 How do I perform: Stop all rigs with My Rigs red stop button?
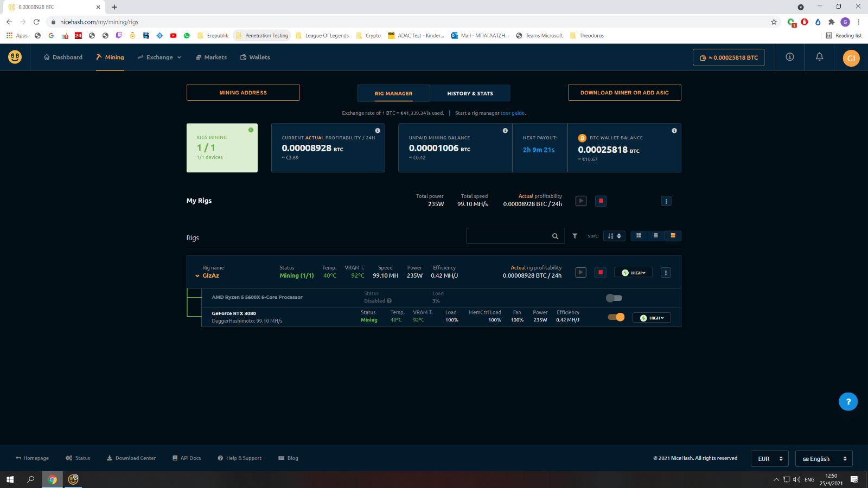point(601,201)
